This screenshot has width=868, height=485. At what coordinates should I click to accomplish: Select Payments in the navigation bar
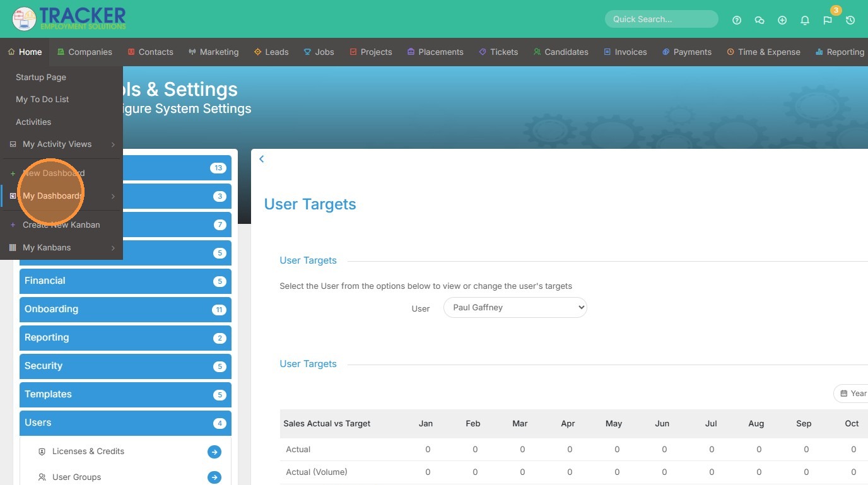[x=687, y=52]
